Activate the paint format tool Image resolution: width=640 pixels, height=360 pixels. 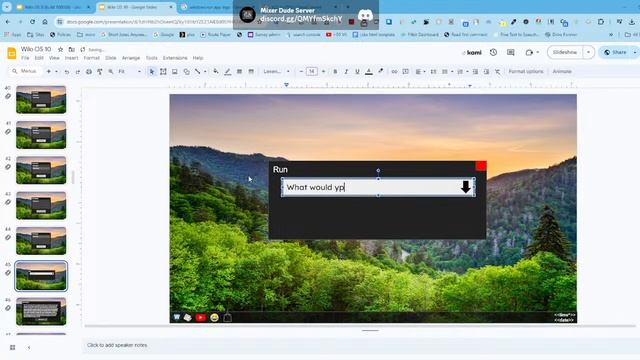(x=100, y=71)
